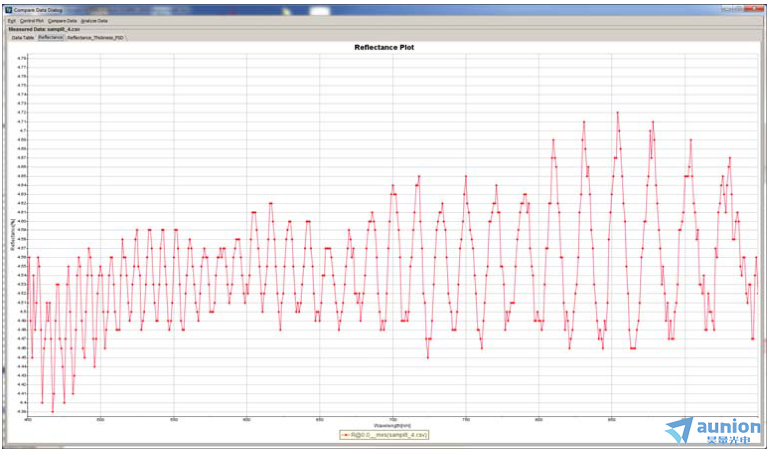Click the Reflectance(%) vertical axis label
The width and height of the screenshot is (773, 456).
pos(12,235)
